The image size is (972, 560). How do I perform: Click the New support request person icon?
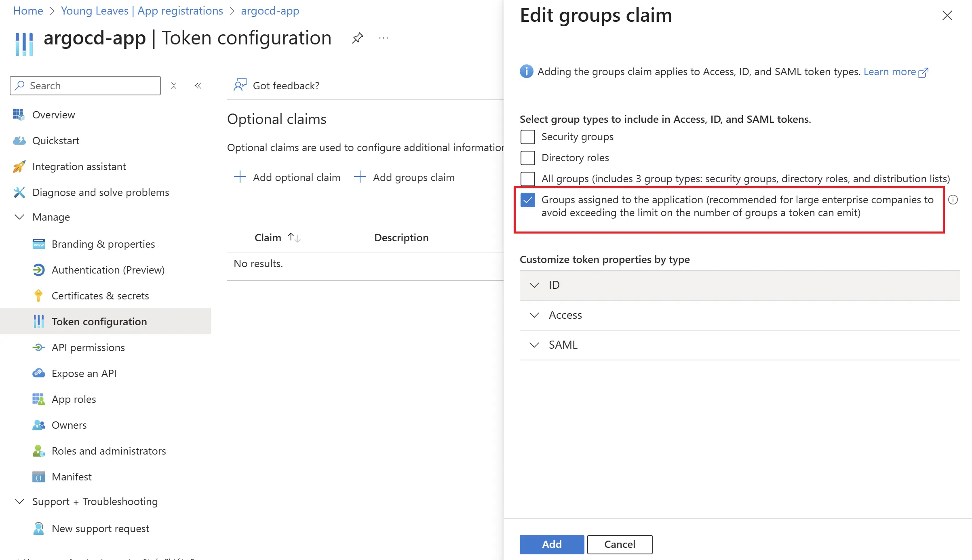[x=38, y=528]
